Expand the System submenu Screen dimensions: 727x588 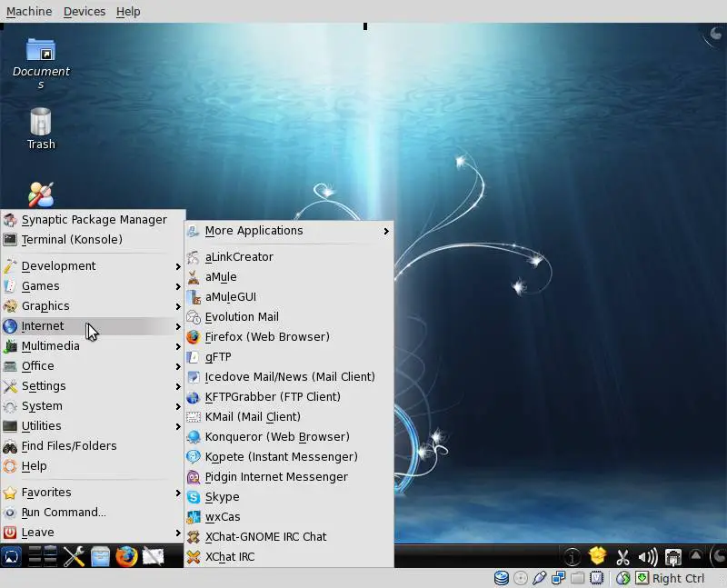tap(93, 405)
